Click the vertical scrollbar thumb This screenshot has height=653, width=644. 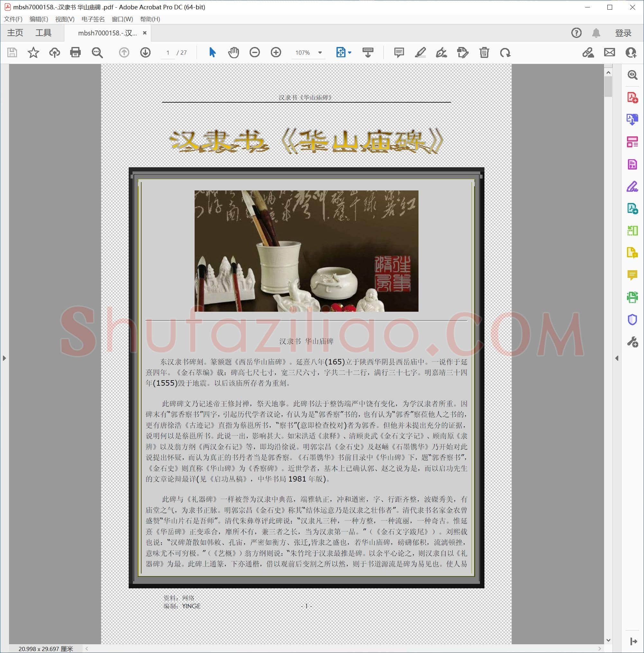tap(608, 87)
